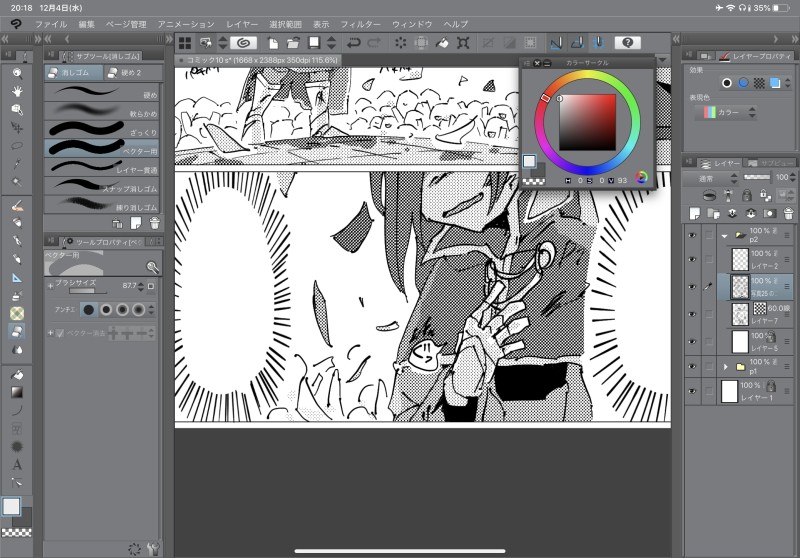Click color wheel mode icon in color circle panel

[641, 177]
